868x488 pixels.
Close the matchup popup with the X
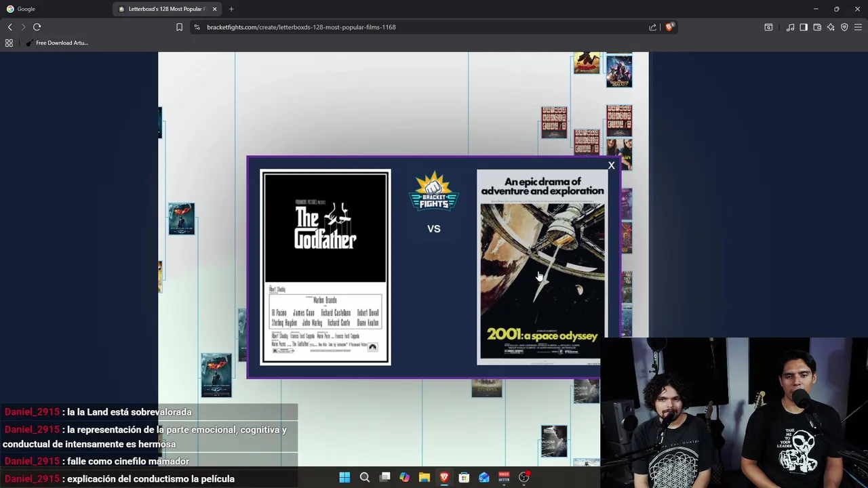point(611,165)
